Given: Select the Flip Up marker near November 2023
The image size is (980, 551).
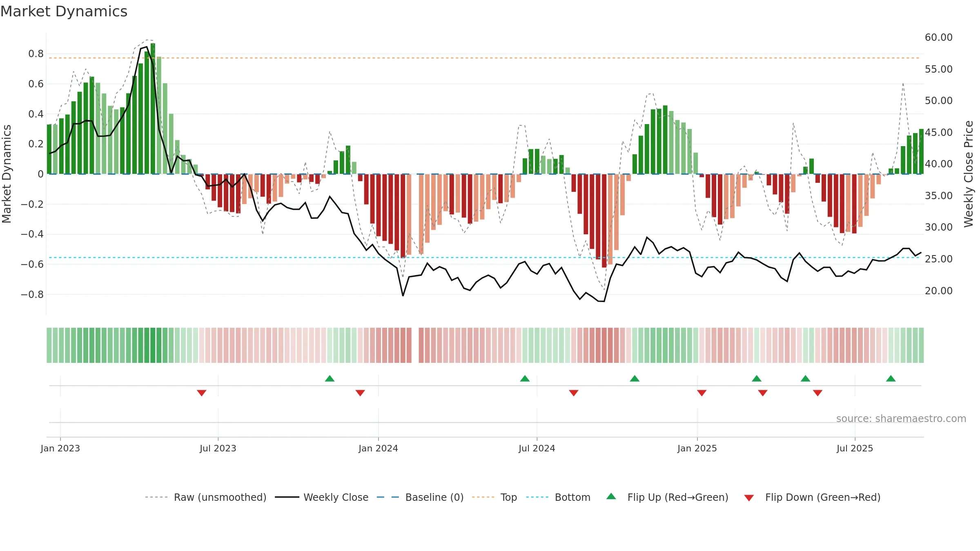Looking at the screenshot, I should [x=330, y=378].
